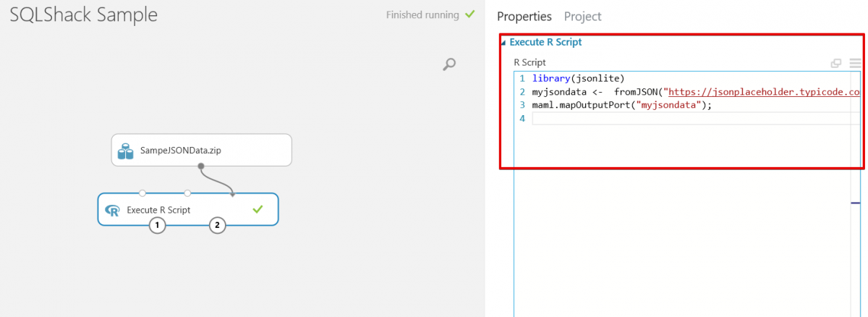Image resolution: width=868 pixels, height=317 pixels.
Task: Pop out the R Script editor window
Action: 836,63
